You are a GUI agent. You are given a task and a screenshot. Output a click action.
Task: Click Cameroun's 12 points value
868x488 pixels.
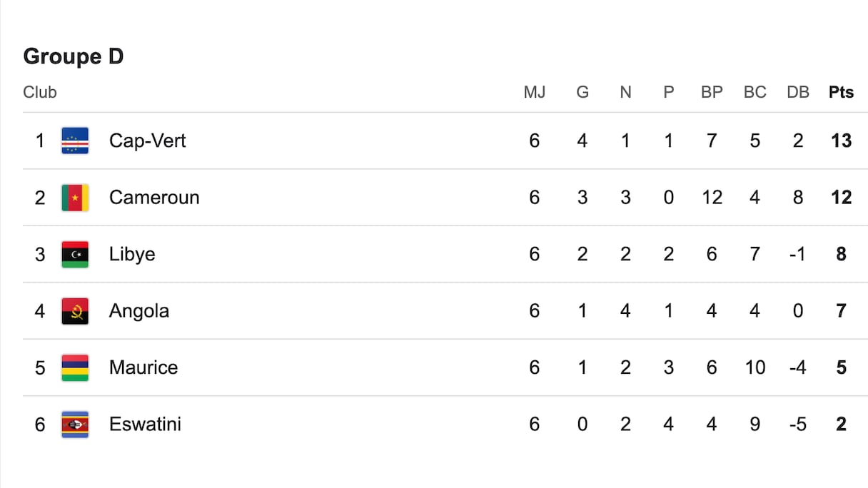click(x=841, y=198)
